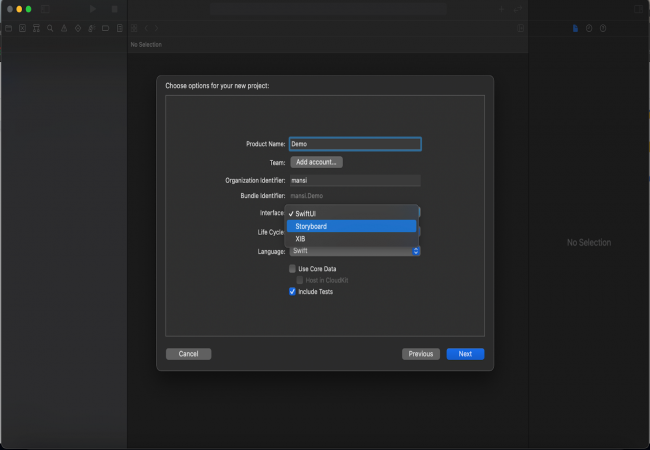Screen dimensions: 650x450
Task: Click the Product Name text field
Action: (x=355, y=144)
